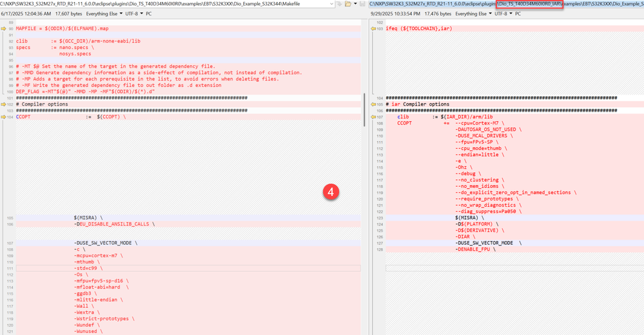The width and height of the screenshot is (644, 335).
Task: Click right file size 17,476 bytes
Action: click(x=438, y=14)
